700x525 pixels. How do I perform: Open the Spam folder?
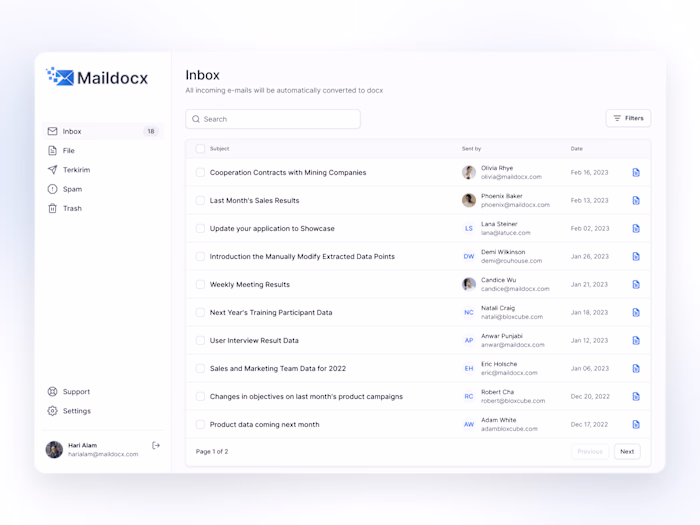coord(65,189)
